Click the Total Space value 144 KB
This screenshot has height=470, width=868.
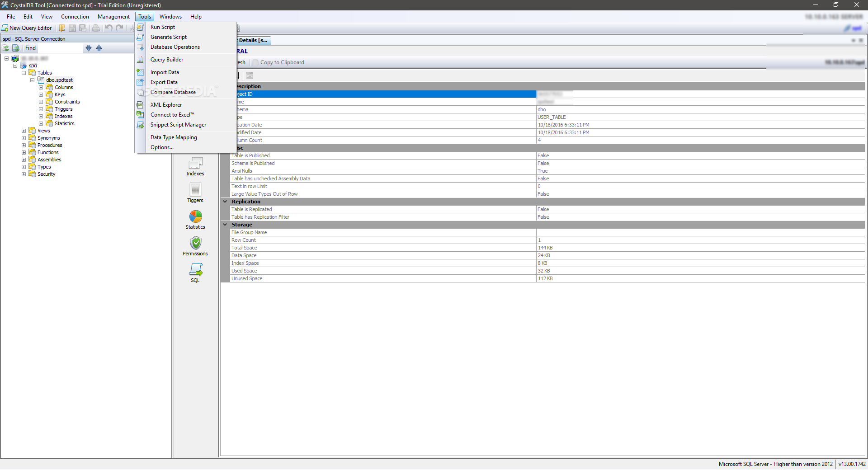coord(700,248)
